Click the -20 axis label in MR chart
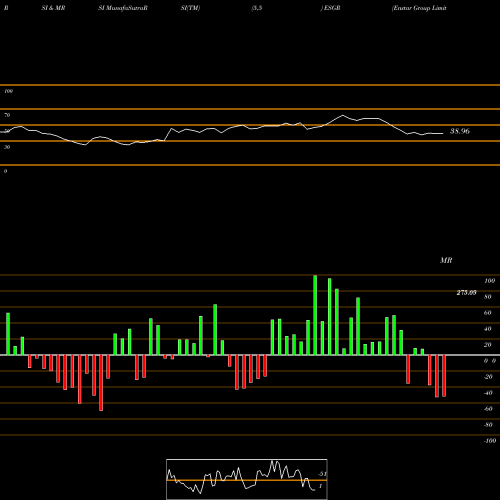500x500 pixels. click(x=488, y=377)
